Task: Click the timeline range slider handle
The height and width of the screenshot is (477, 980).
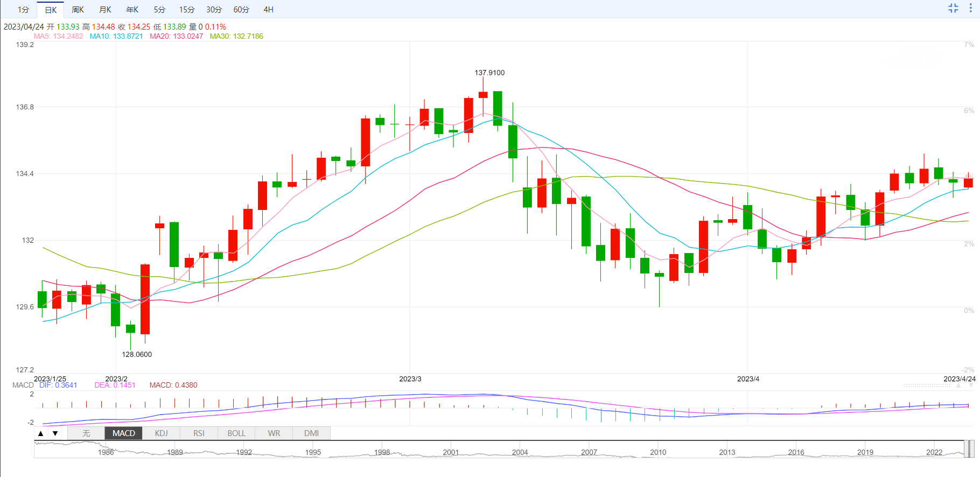Action: tap(968, 448)
